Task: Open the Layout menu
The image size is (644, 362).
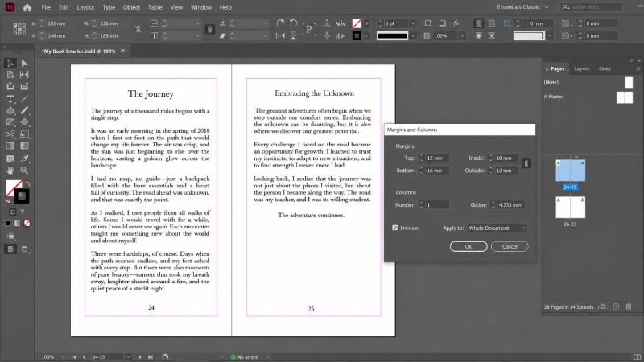Action: click(85, 7)
